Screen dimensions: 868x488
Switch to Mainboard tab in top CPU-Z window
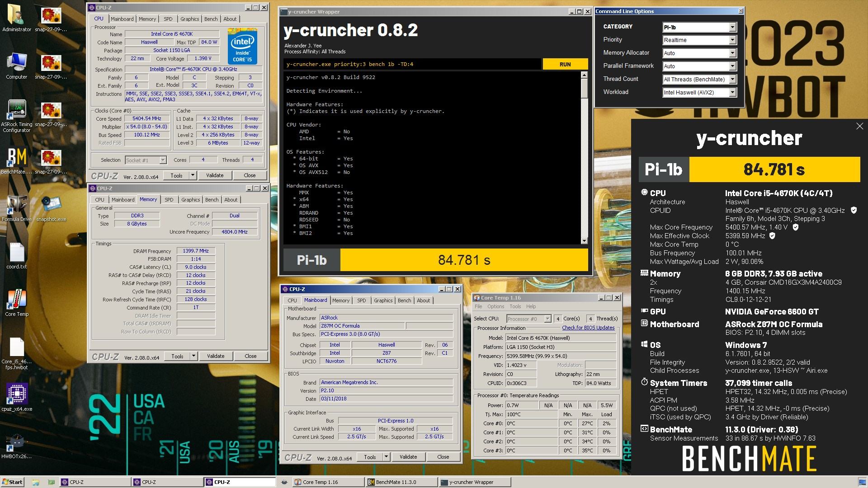[x=122, y=19]
